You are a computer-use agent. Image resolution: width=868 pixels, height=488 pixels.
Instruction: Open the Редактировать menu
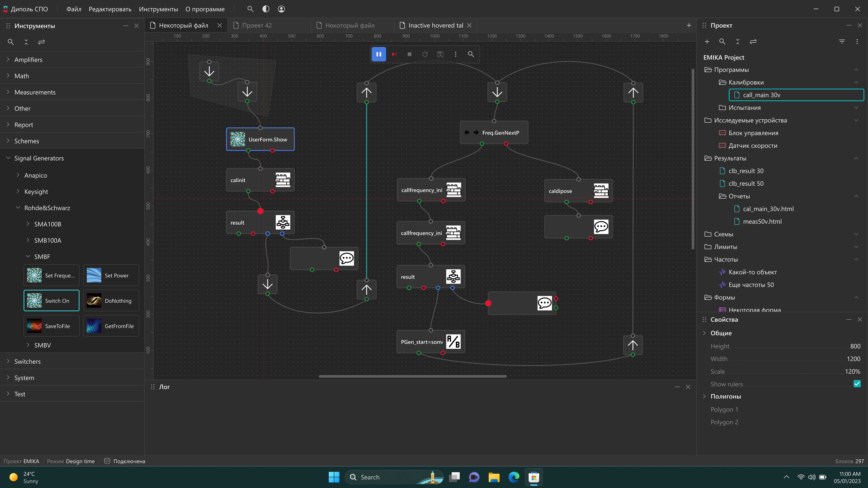pos(110,9)
